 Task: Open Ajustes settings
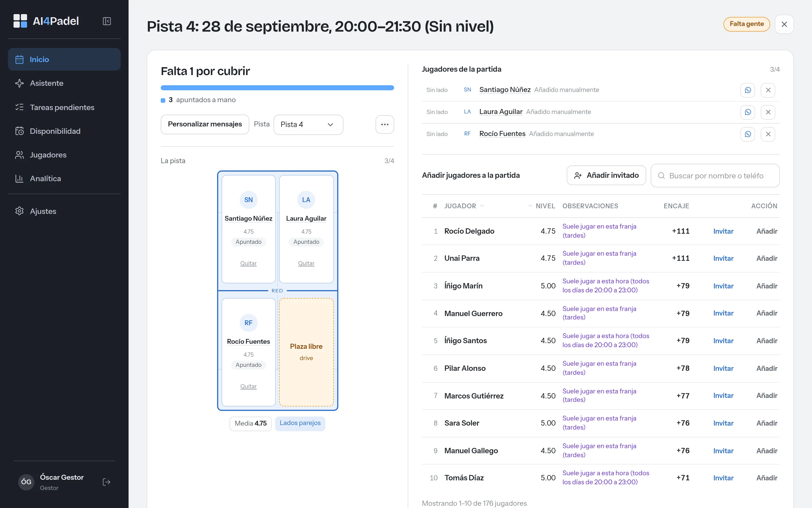64,211
